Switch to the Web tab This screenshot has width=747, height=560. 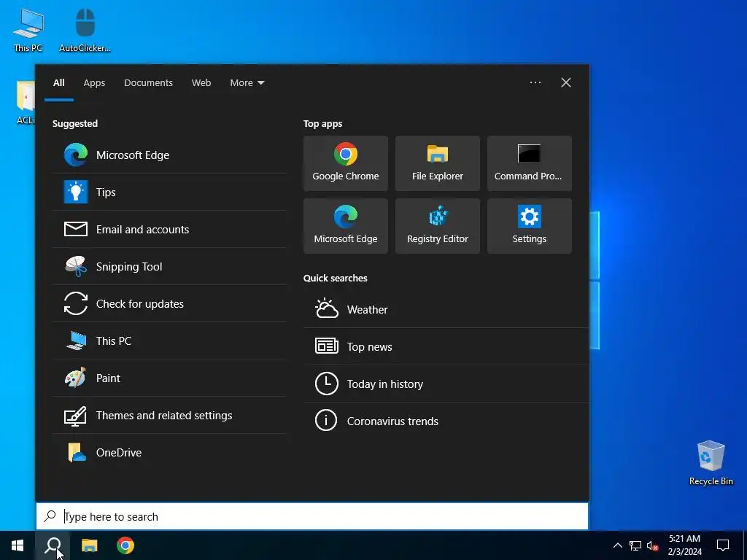click(201, 83)
